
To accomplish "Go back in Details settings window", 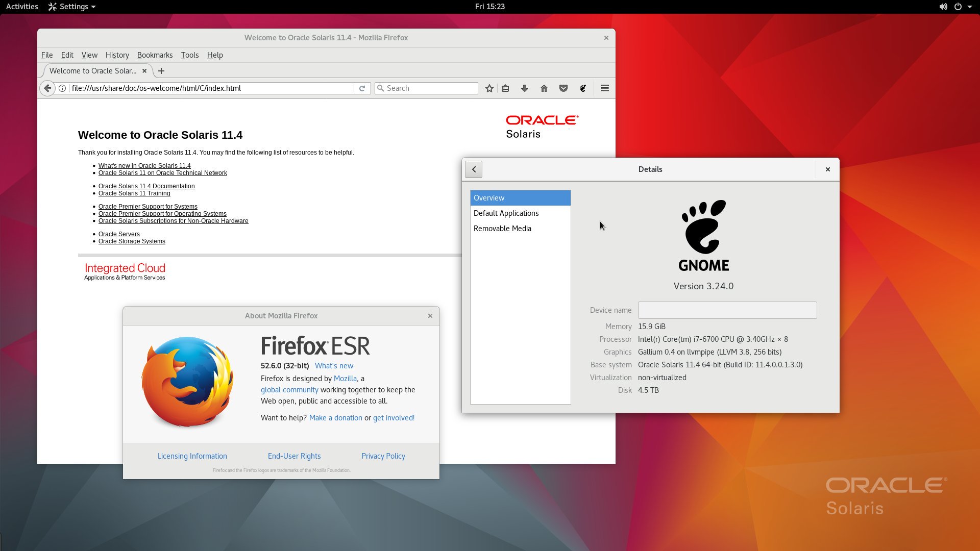I will coord(474,169).
